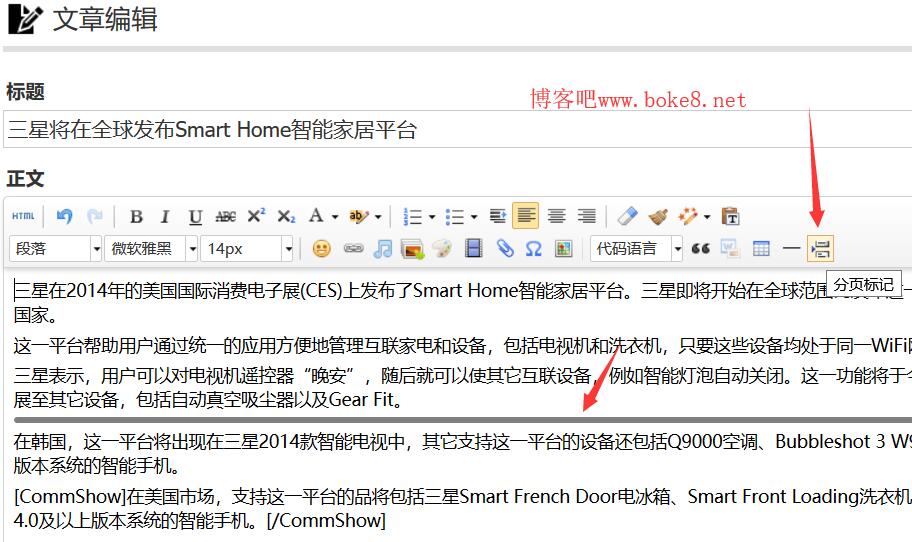Image resolution: width=912 pixels, height=542 pixels.
Task: Toggle bold formatting
Action: point(136,216)
